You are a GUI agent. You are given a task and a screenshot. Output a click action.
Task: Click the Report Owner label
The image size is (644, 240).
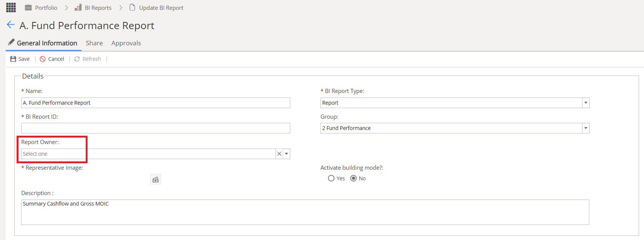(40, 142)
